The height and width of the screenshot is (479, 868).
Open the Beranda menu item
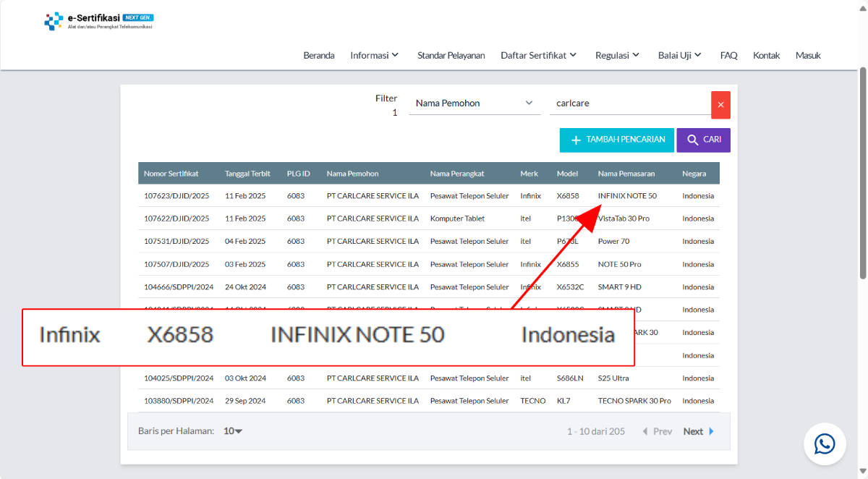click(319, 55)
